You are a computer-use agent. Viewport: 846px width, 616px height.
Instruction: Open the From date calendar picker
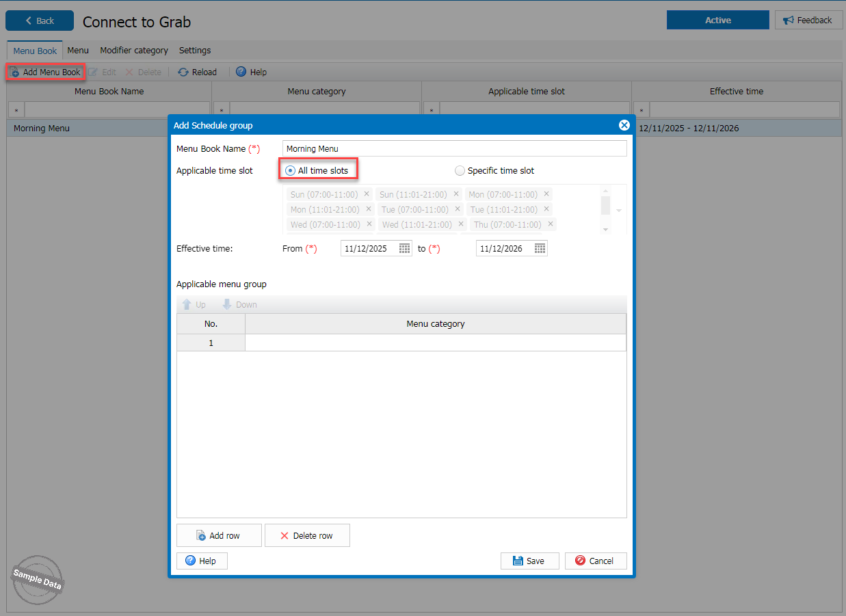pos(404,248)
